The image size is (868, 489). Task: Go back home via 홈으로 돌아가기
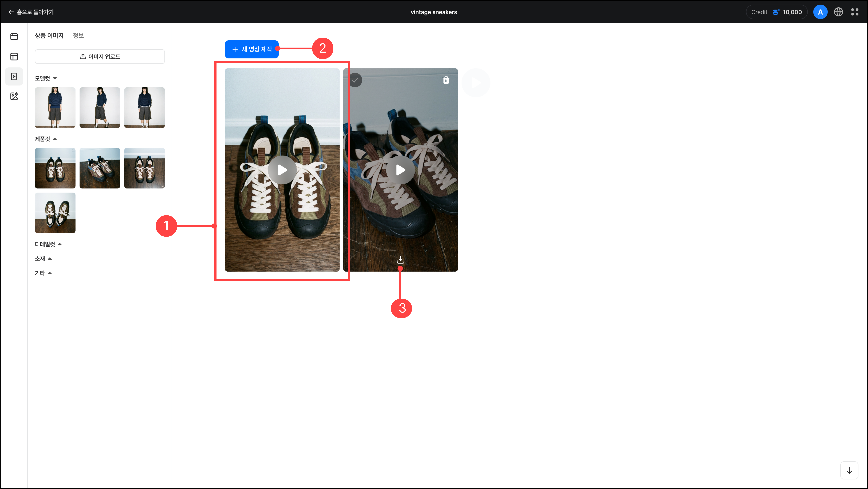(x=31, y=12)
